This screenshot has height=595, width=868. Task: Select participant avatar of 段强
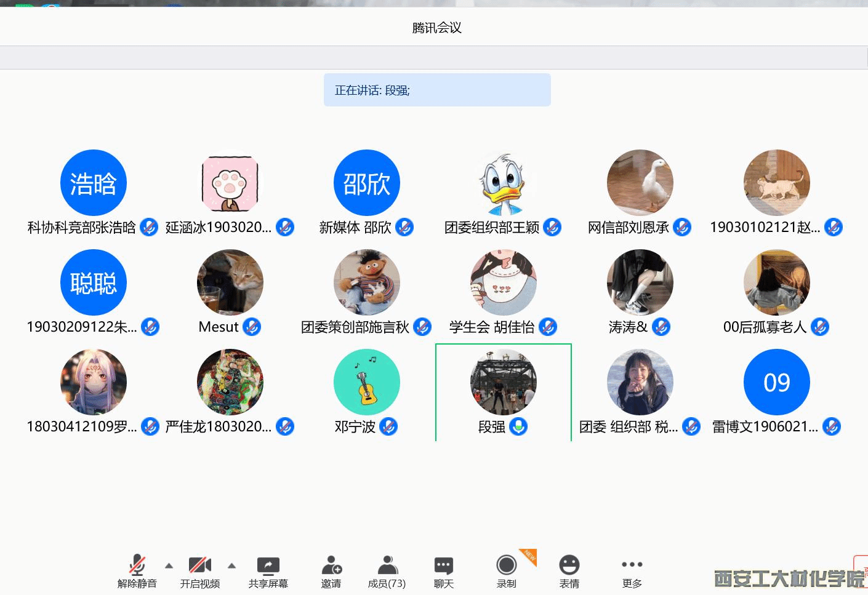pyautogui.click(x=503, y=382)
